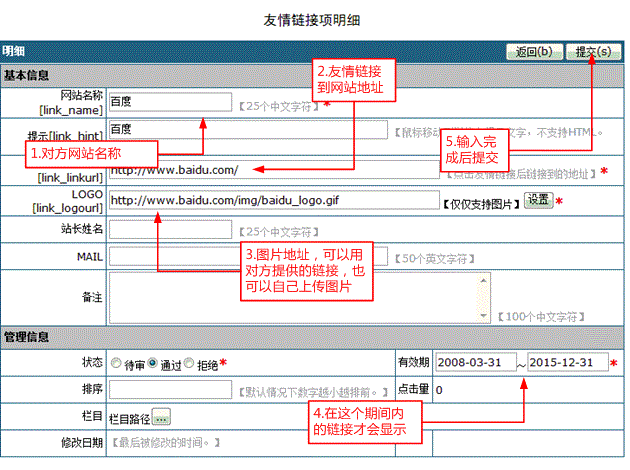630x470 pixels.
Task: Collapse the 基本信息 section header
Action: 28,75
